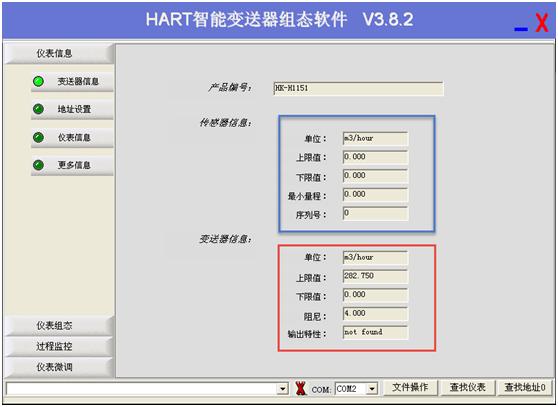The image size is (558, 407).
Task: Click the transmitter 上限值 field 282.750
Action: [x=375, y=276]
